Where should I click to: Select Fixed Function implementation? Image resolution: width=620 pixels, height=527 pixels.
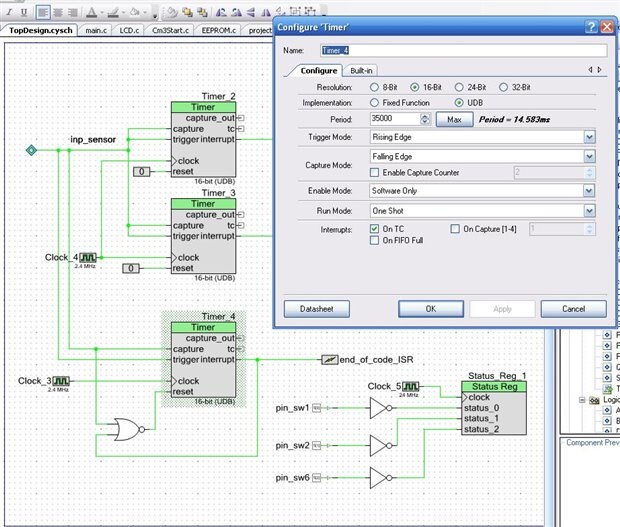(x=375, y=102)
